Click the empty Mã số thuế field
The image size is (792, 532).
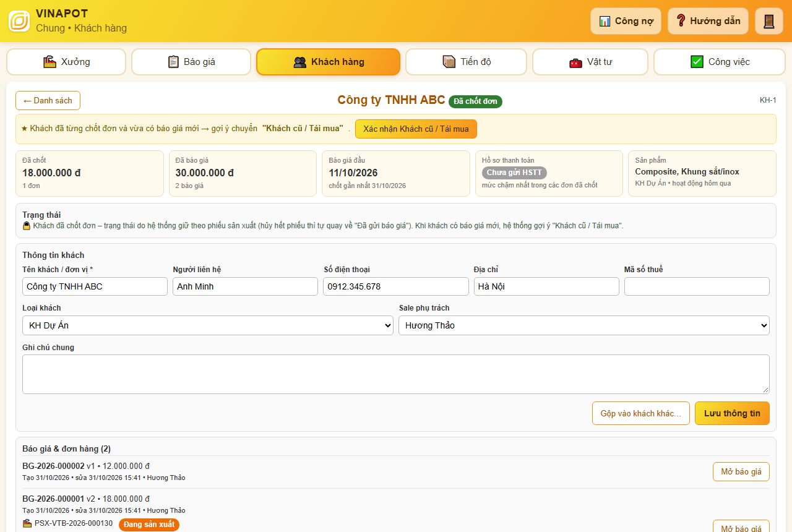click(697, 286)
